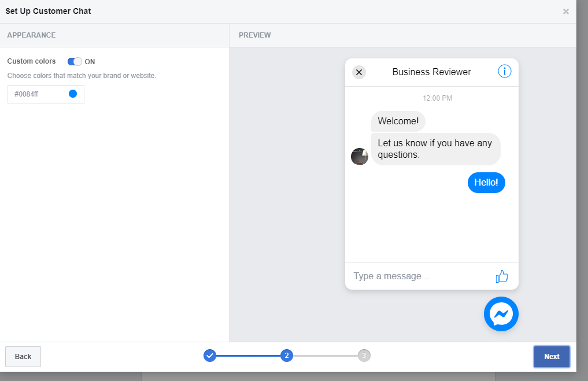Click the blue color swatch circle

coord(73,94)
